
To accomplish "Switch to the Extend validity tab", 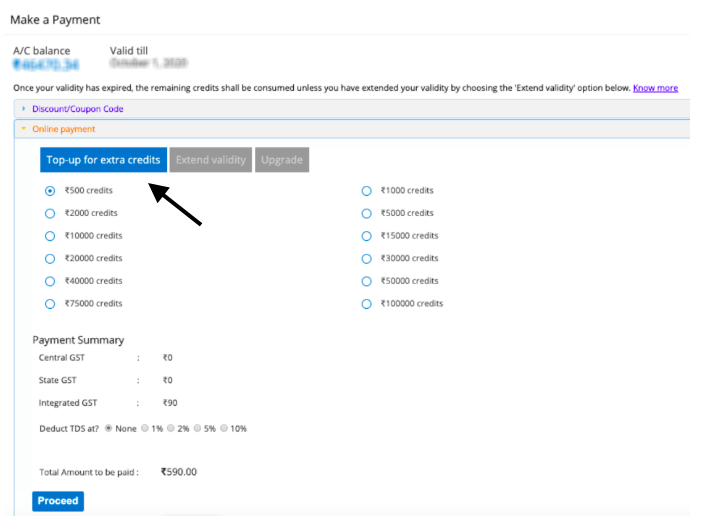I will click(x=211, y=160).
